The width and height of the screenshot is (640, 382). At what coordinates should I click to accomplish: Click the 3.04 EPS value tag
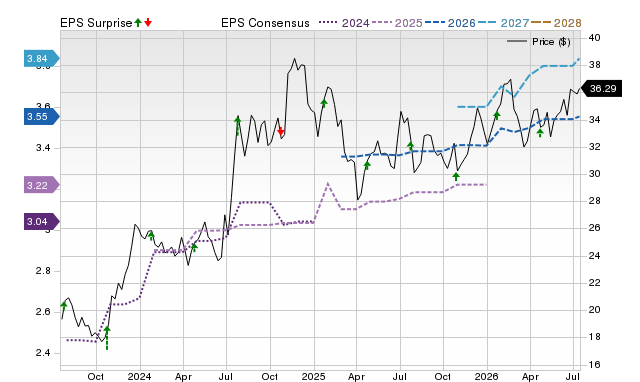click(x=42, y=222)
